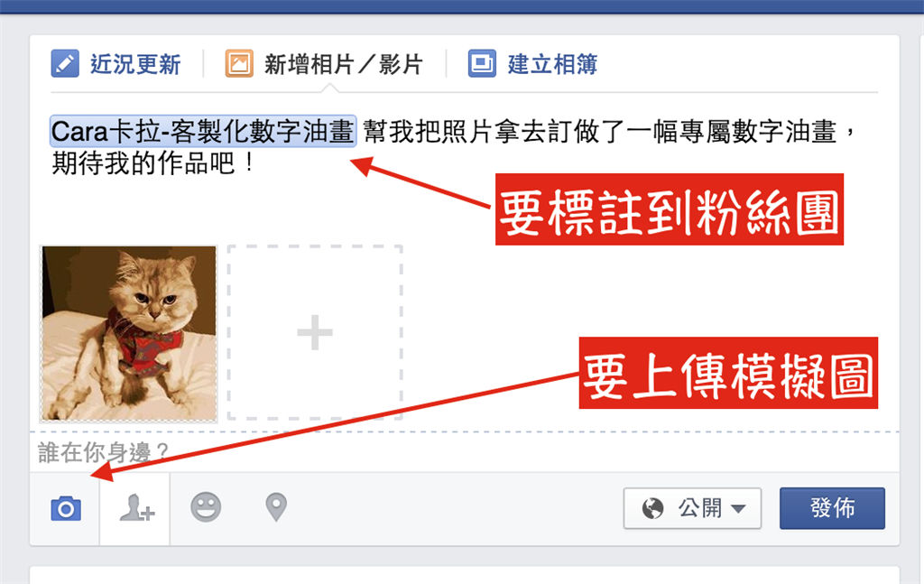The image size is (924, 584).
Task: Click the tagged page Cara卡拉-客製化數字油畫
Action: coord(203,131)
